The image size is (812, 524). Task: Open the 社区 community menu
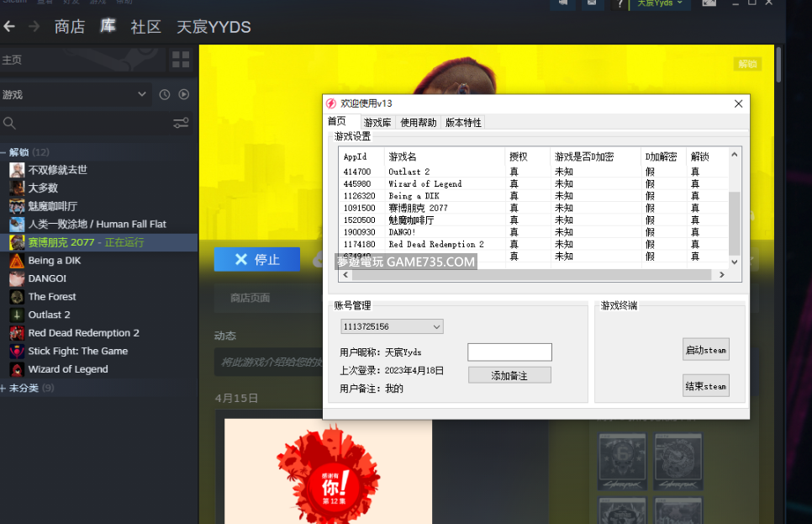click(x=146, y=26)
